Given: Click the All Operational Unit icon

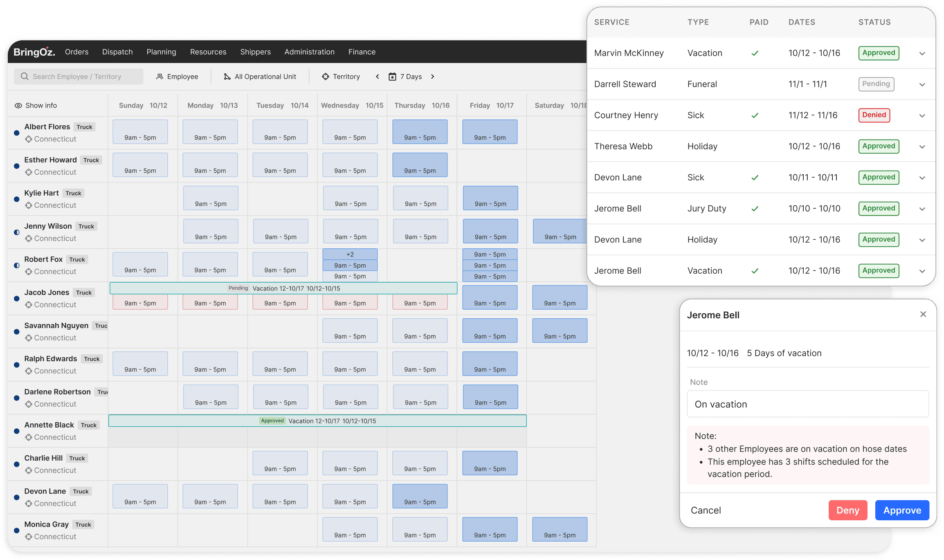Looking at the screenshot, I should (x=227, y=76).
